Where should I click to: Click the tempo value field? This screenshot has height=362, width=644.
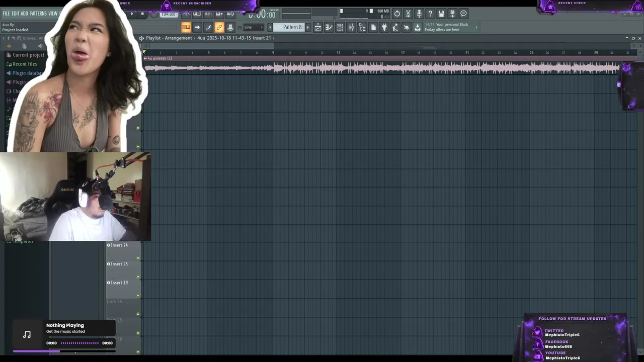point(169,14)
